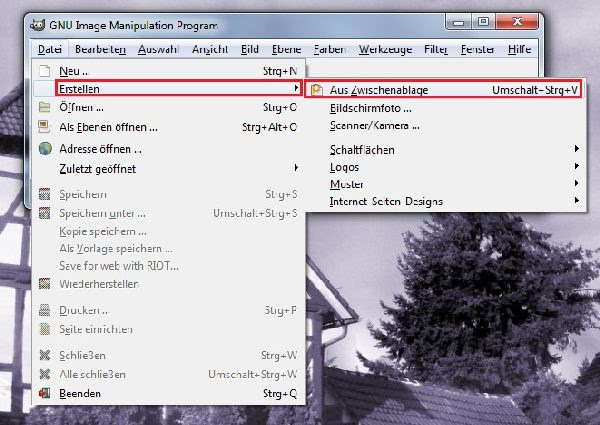The height and width of the screenshot is (425, 600).
Task: Minimize the GIMP window
Action: (458, 22)
